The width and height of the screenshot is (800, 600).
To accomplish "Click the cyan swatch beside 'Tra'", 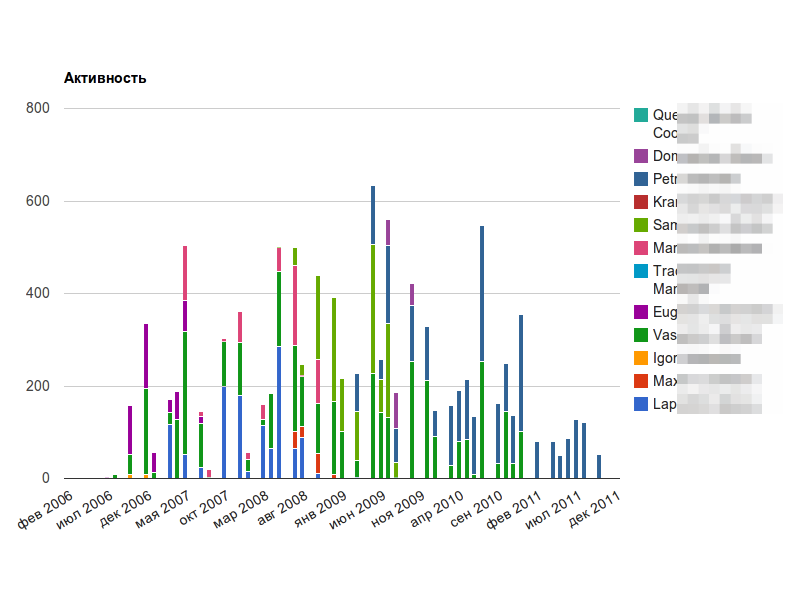I will click(x=640, y=271).
